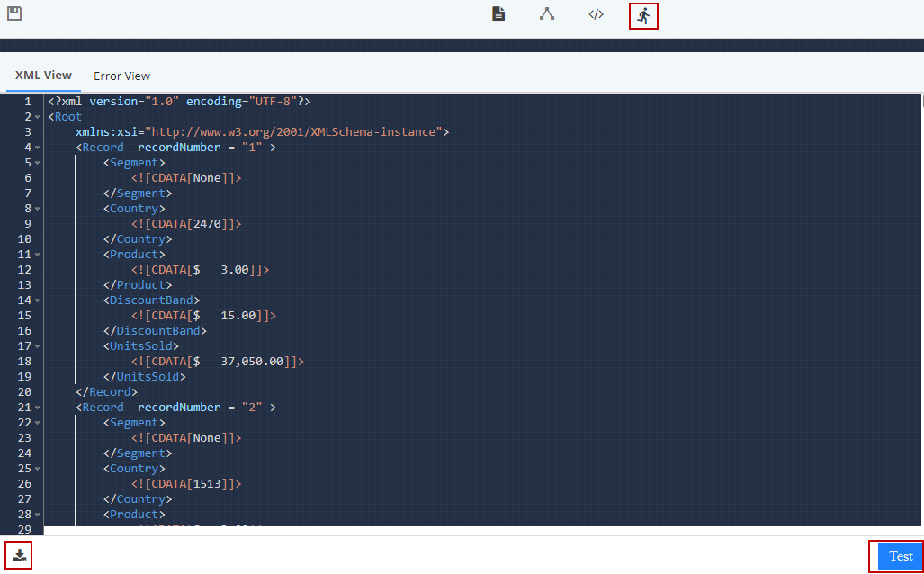
Task: Click the save floppy disk icon
Action: [14, 13]
